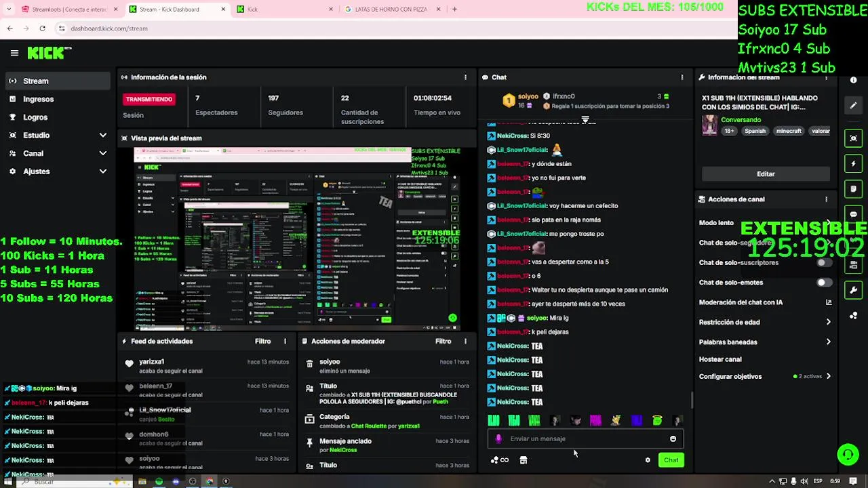Open Logros in left sidebar
This screenshot has height=488, width=868.
click(x=58, y=117)
